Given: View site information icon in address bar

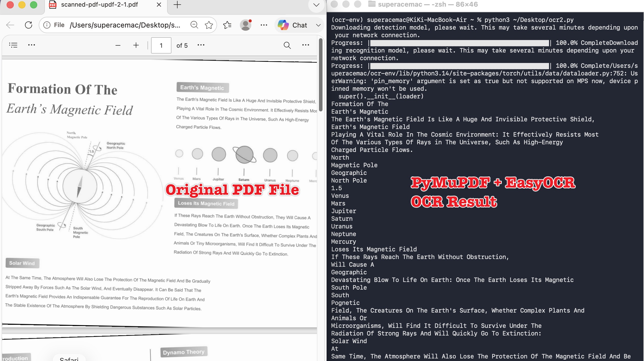Looking at the screenshot, I should point(47,25).
